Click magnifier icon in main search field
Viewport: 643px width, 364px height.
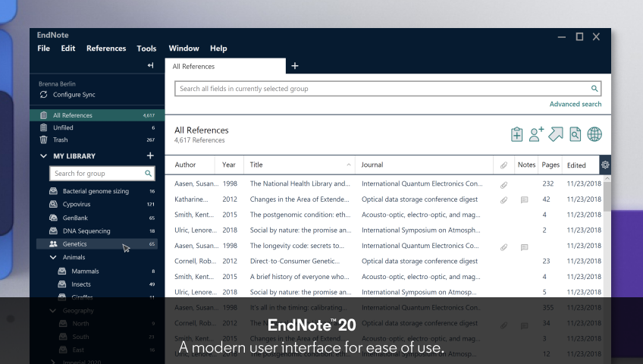[x=594, y=89]
